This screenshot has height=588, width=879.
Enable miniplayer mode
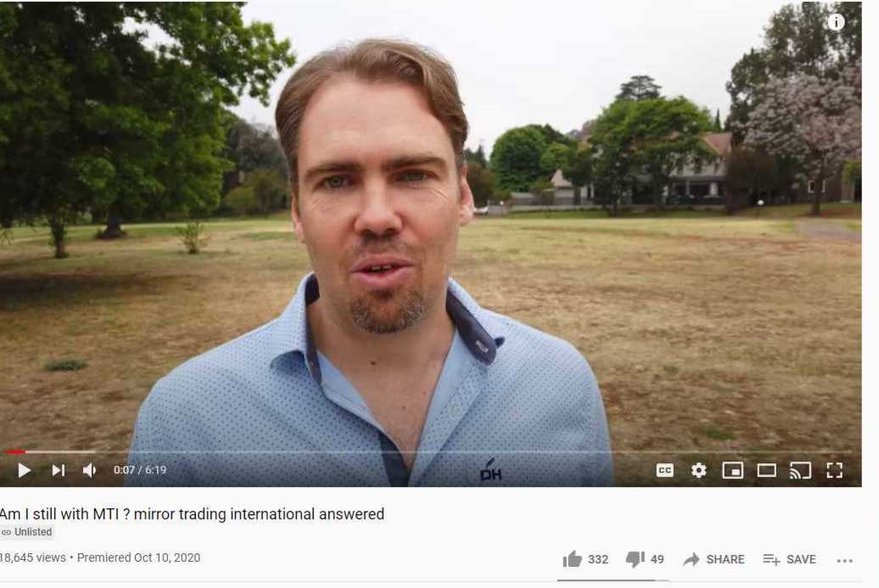(x=732, y=470)
